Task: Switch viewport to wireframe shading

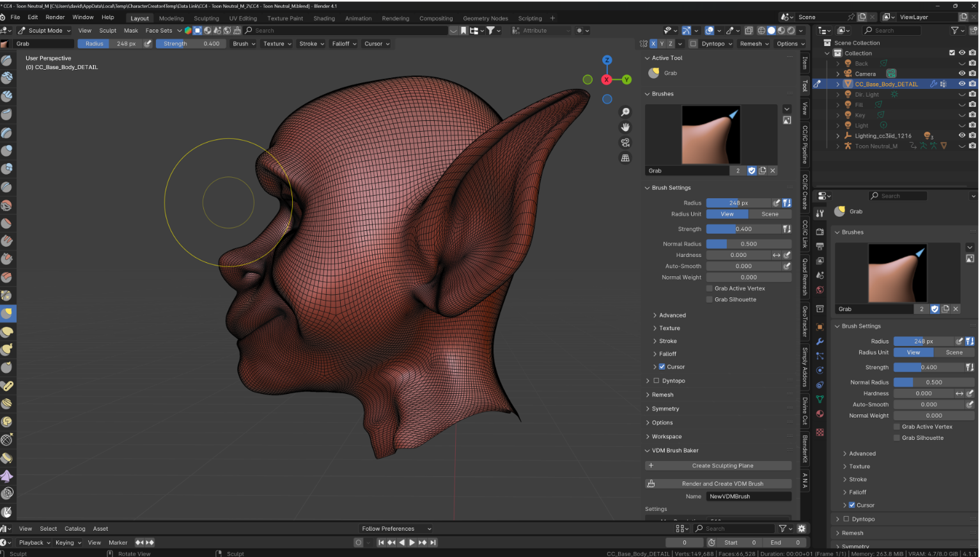Action: point(761,31)
